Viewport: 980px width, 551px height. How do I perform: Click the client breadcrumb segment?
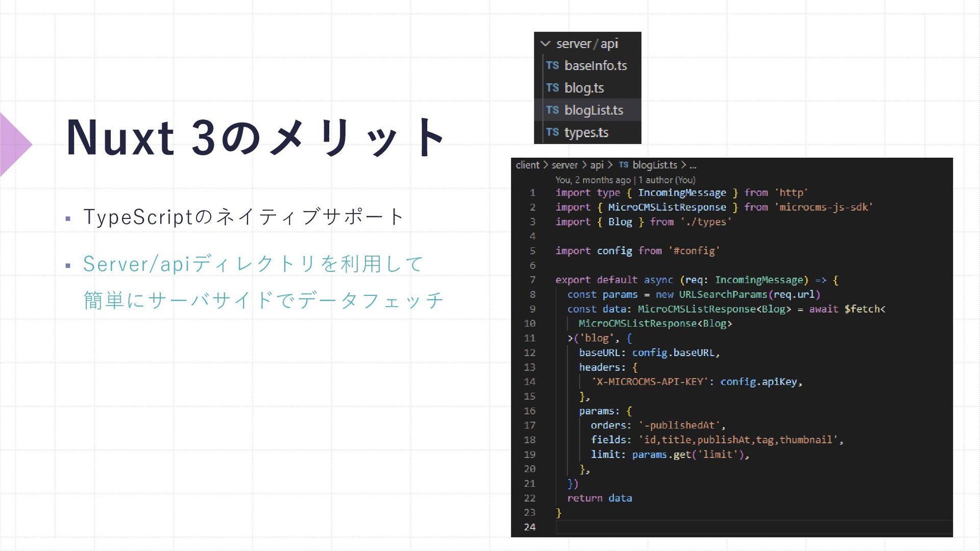[527, 165]
